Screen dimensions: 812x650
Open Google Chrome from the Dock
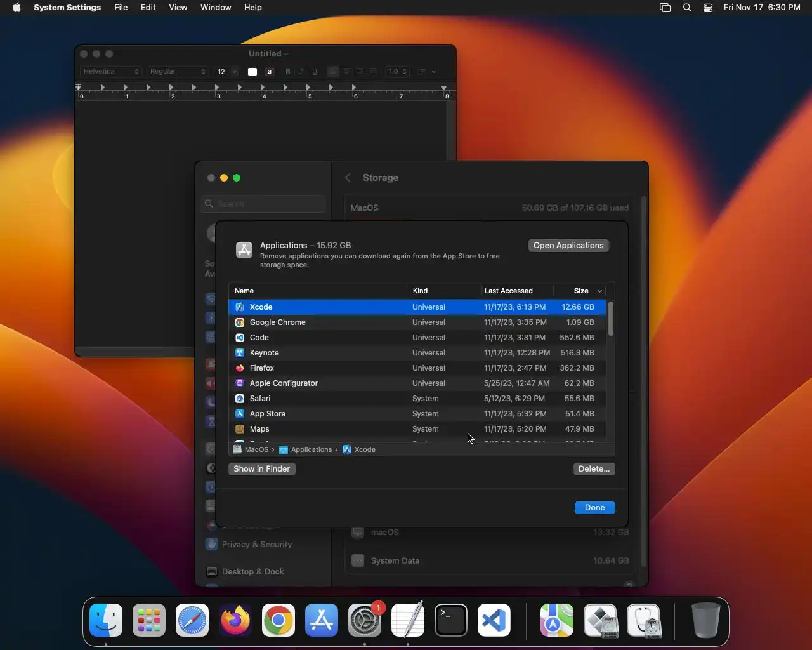click(278, 620)
